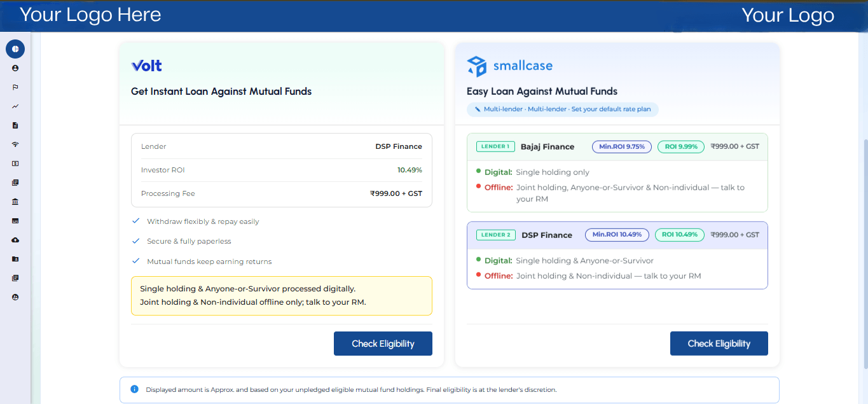Click the Min.ROI 10.49% pill

point(617,235)
